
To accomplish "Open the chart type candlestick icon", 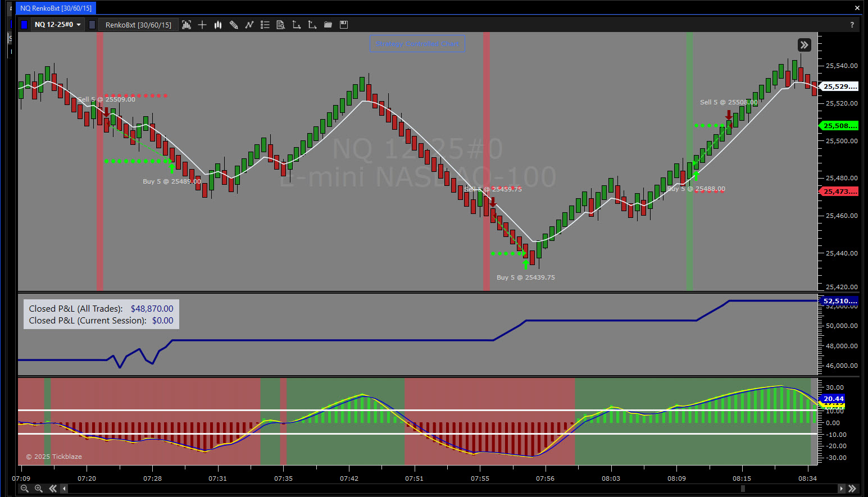I will [218, 25].
